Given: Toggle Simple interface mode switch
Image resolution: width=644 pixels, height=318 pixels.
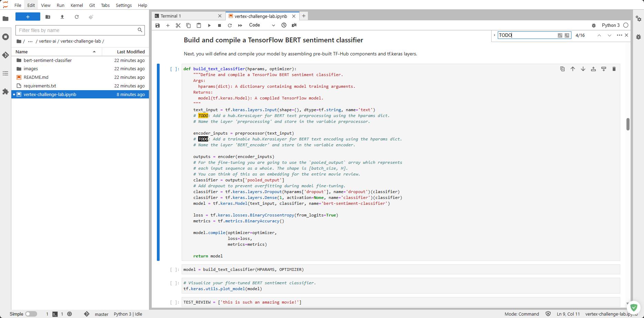Looking at the screenshot, I should pyautogui.click(x=31, y=314).
